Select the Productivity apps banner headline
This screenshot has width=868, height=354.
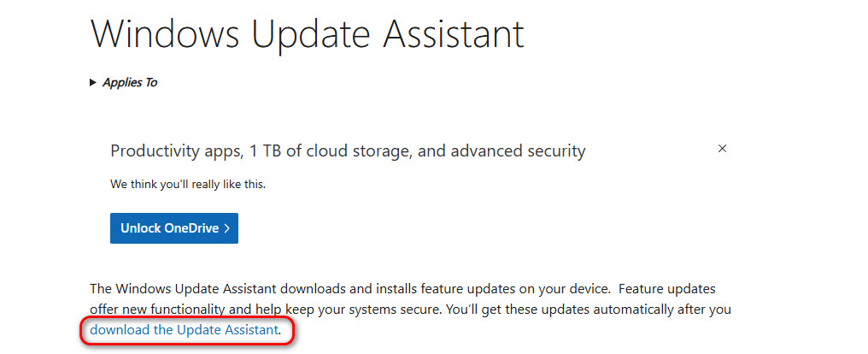[348, 151]
